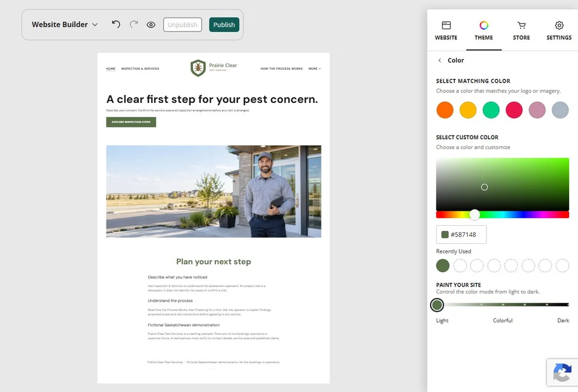Click 'Fictional Saskatchewan demonstration' subheading
This screenshot has width=578, height=392.
click(x=184, y=325)
